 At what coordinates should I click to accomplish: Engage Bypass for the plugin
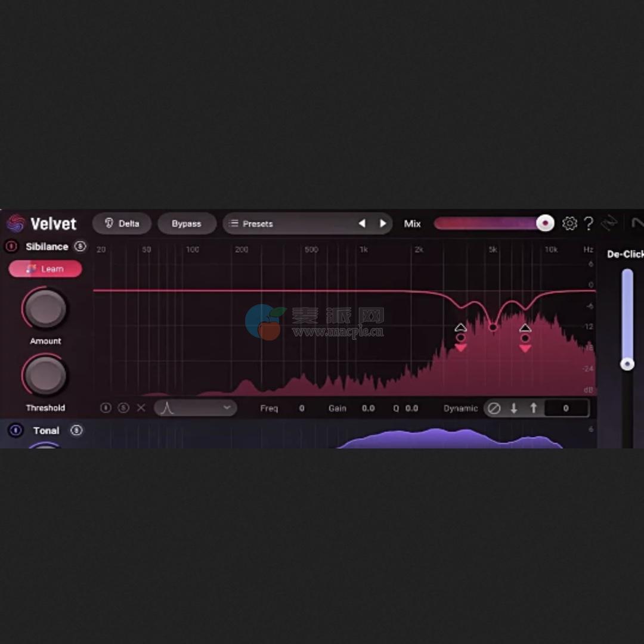pos(186,223)
